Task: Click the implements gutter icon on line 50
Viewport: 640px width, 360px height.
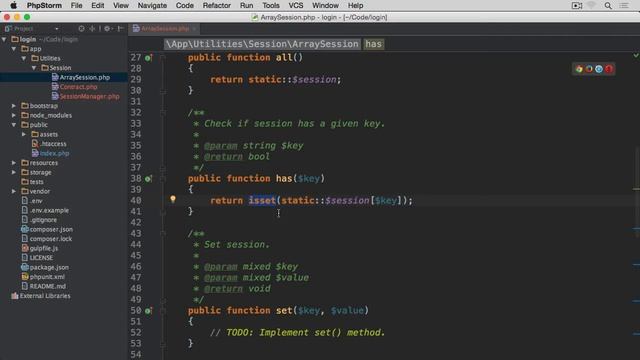Action: pos(148,311)
